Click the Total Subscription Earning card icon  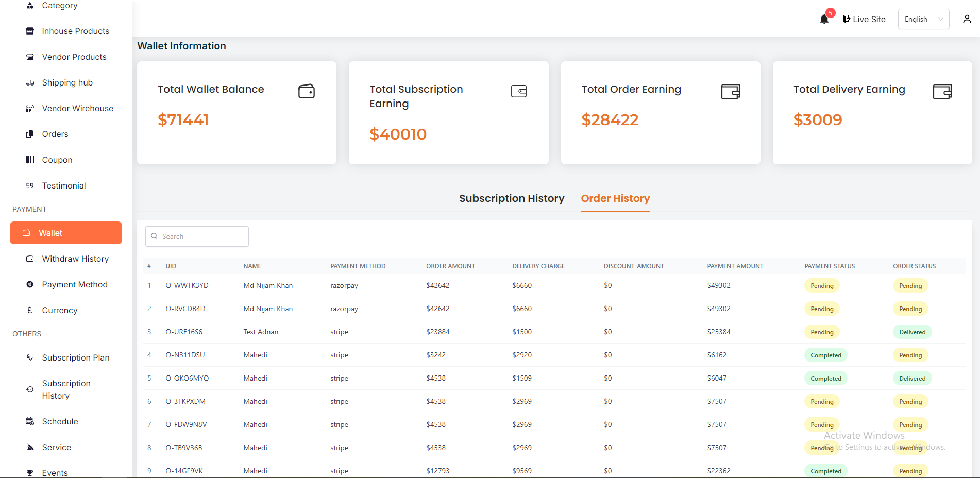(518, 91)
